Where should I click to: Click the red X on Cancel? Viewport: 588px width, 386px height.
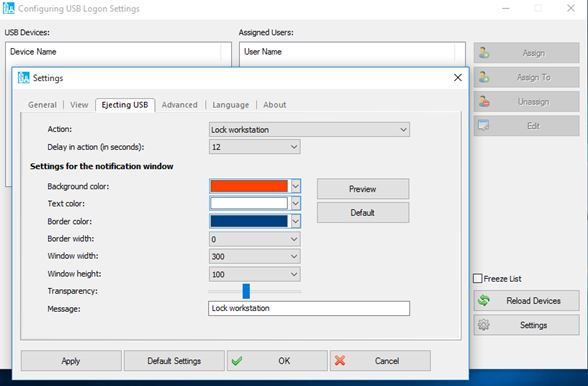(x=340, y=361)
